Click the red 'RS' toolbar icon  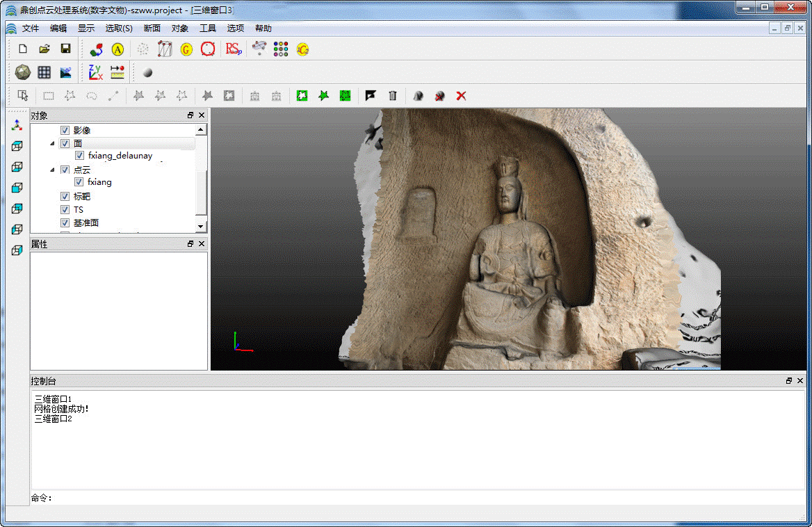[233, 49]
